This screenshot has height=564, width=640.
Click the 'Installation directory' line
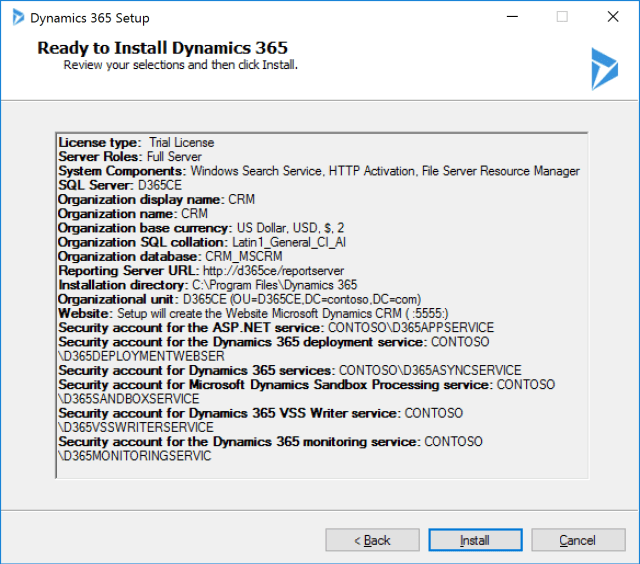(x=208, y=285)
